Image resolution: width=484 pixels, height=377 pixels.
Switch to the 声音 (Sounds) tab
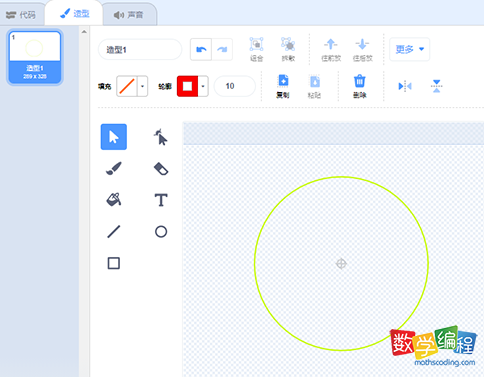point(129,15)
